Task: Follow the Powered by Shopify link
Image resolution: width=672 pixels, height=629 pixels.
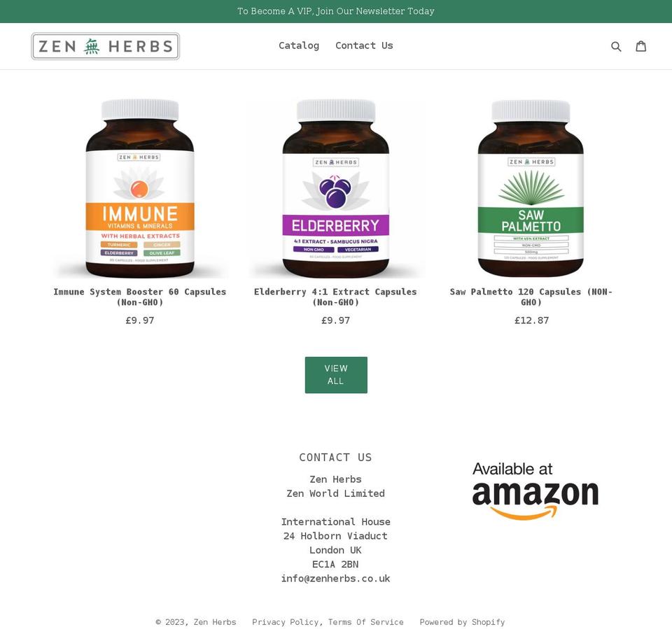Action: point(462,622)
